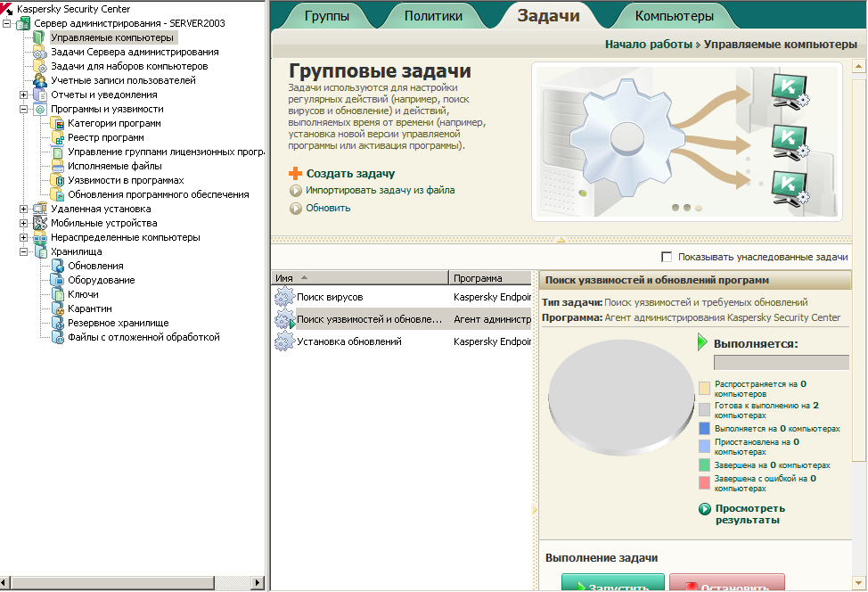Click Импортировать задачу из файла link
The image size is (868, 592).
(381, 190)
